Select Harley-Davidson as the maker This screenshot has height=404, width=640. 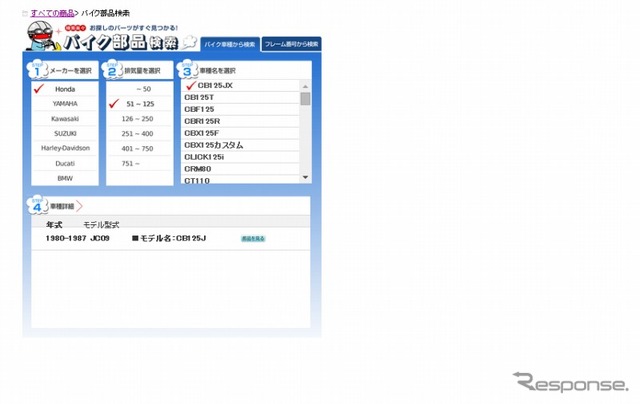[x=65, y=148]
